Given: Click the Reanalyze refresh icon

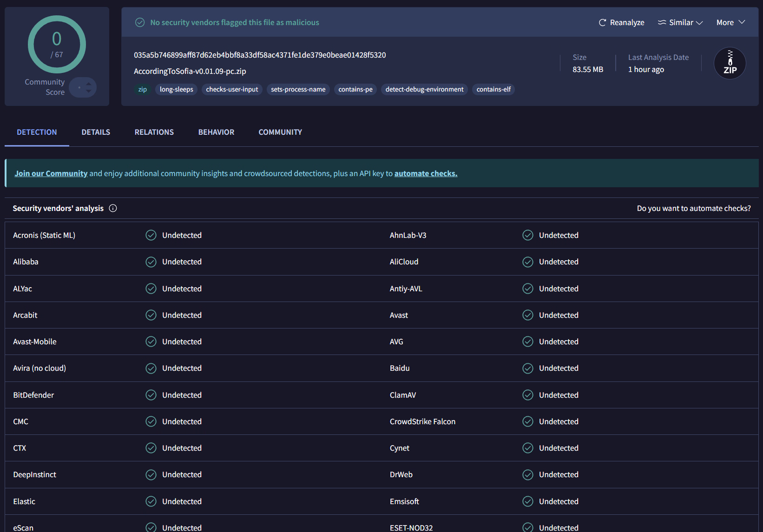Looking at the screenshot, I should pyautogui.click(x=602, y=22).
